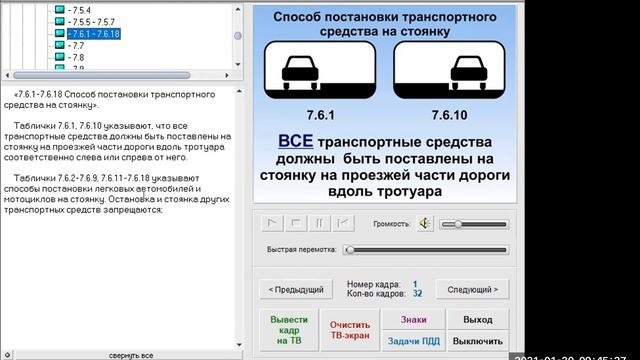Click the Громкость volume slider
The height and width of the screenshot is (360, 640).
tap(474, 224)
